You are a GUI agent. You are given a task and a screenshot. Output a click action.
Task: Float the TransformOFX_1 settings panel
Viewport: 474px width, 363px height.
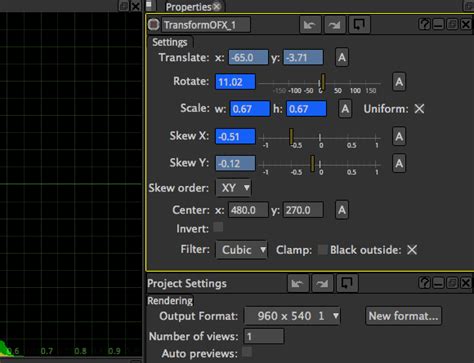pos(452,24)
